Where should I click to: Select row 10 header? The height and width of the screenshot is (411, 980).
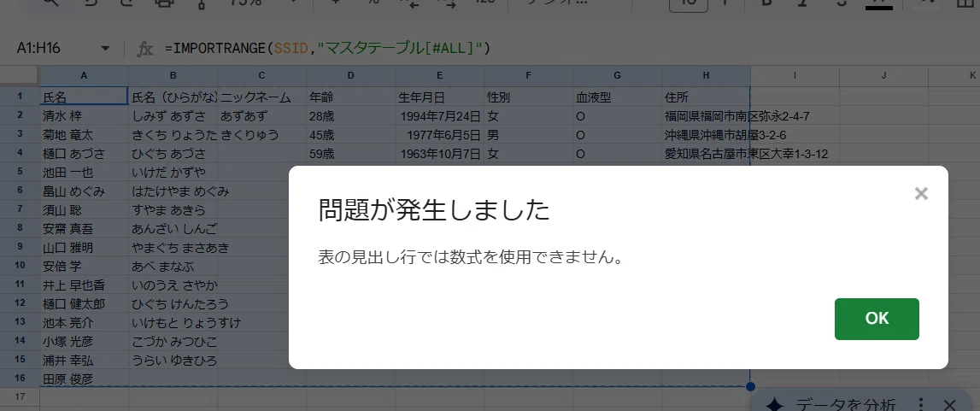pyautogui.click(x=20, y=266)
